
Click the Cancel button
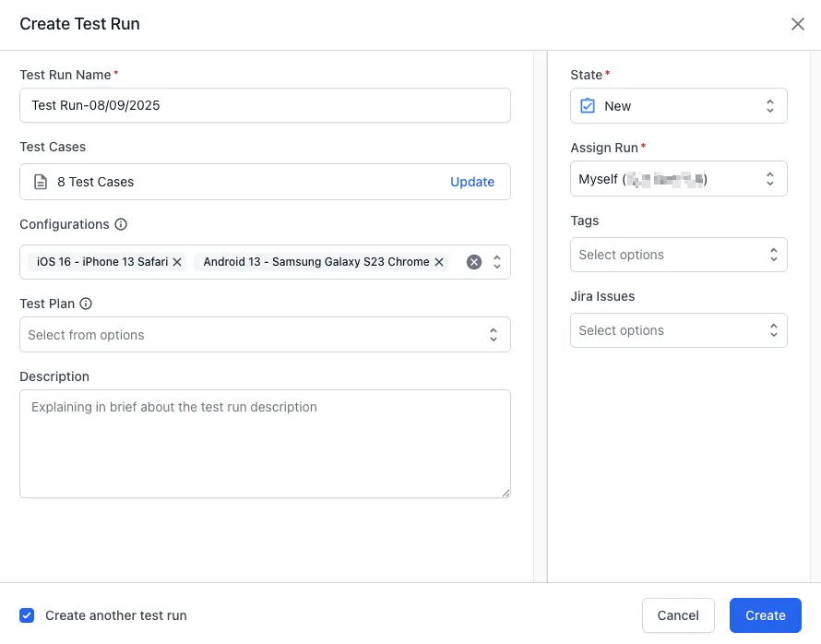tap(678, 615)
